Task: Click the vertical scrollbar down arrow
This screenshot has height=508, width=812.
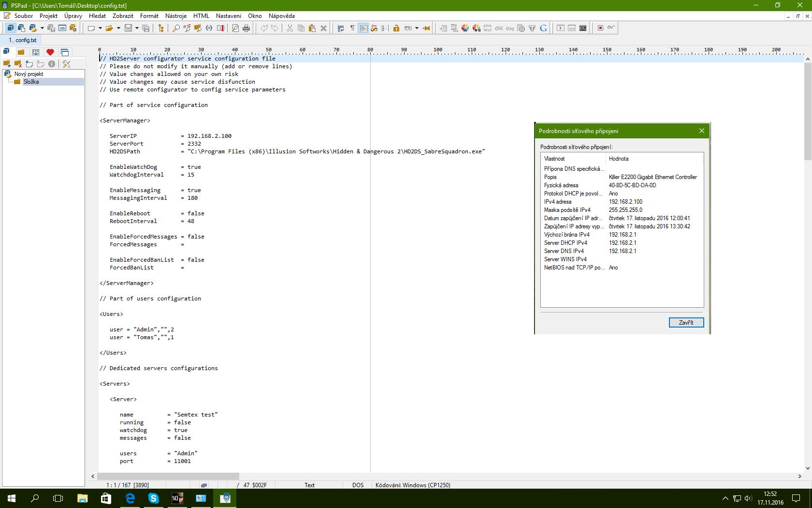Action: pos(808,468)
